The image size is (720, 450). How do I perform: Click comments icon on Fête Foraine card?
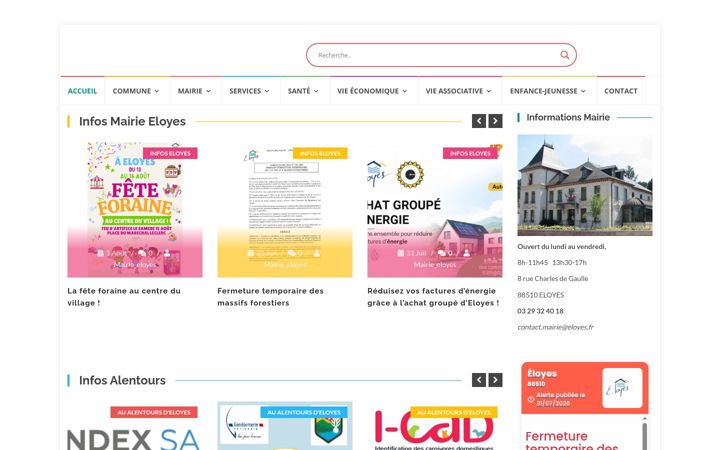[x=142, y=253]
